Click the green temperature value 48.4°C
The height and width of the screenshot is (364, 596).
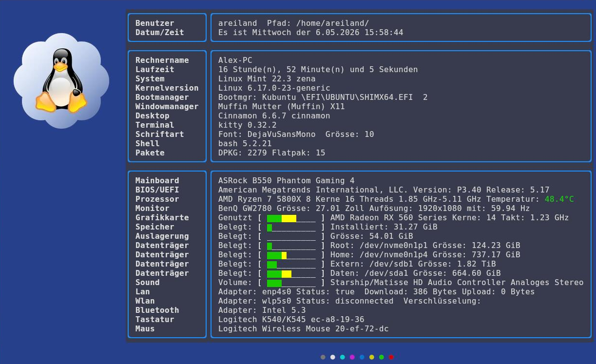[559, 199]
